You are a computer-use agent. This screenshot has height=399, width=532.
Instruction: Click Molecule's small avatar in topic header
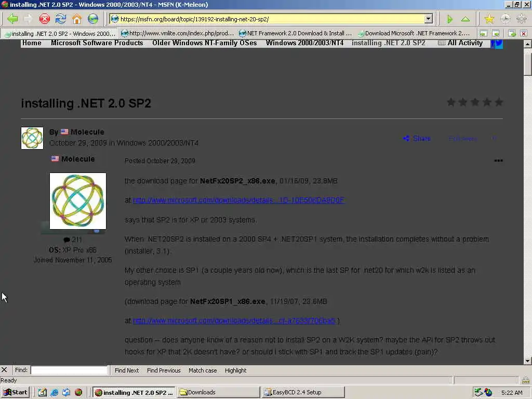[32, 138]
